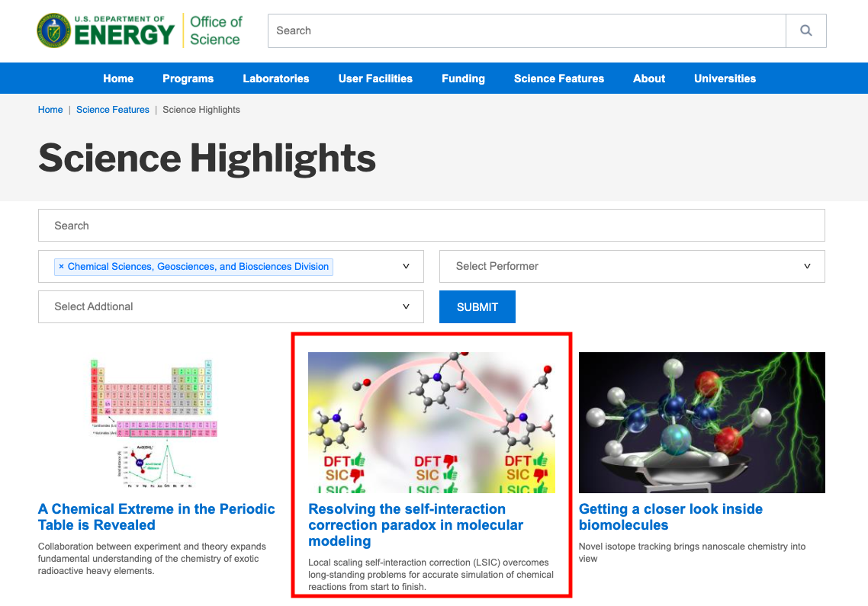Viewport: 868px width, 606px height.
Task: Go to Home via breadcrumb
Action: pos(50,110)
